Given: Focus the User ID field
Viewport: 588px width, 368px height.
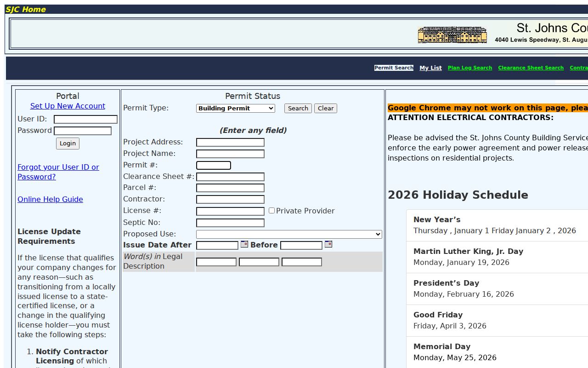Looking at the screenshot, I should (85, 120).
